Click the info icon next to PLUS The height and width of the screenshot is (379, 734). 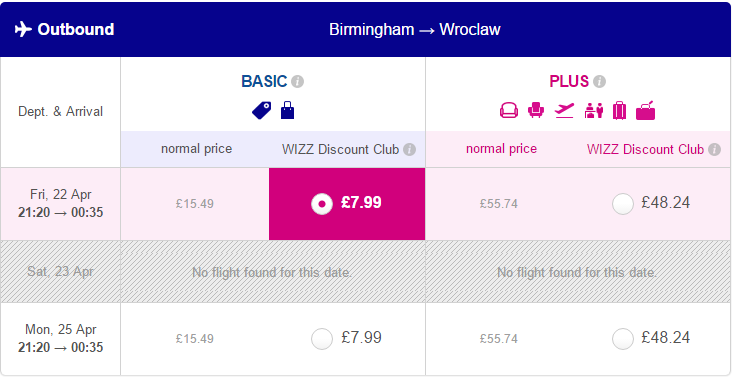[599, 82]
